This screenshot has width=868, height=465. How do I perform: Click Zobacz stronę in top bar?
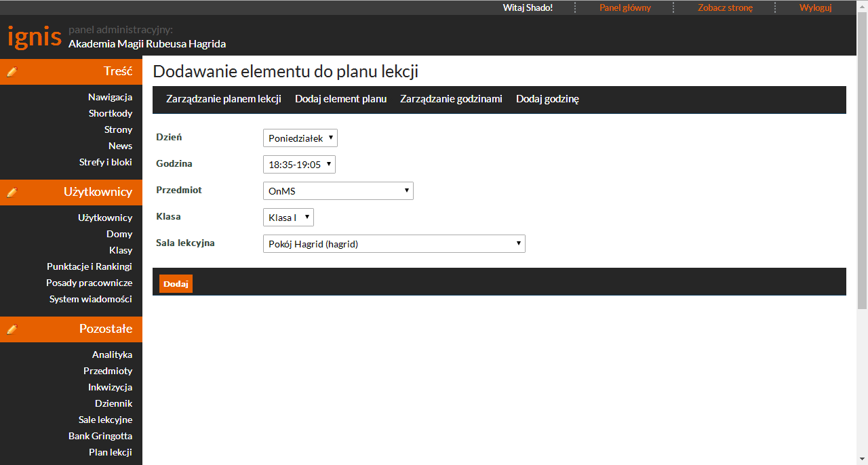(725, 7)
